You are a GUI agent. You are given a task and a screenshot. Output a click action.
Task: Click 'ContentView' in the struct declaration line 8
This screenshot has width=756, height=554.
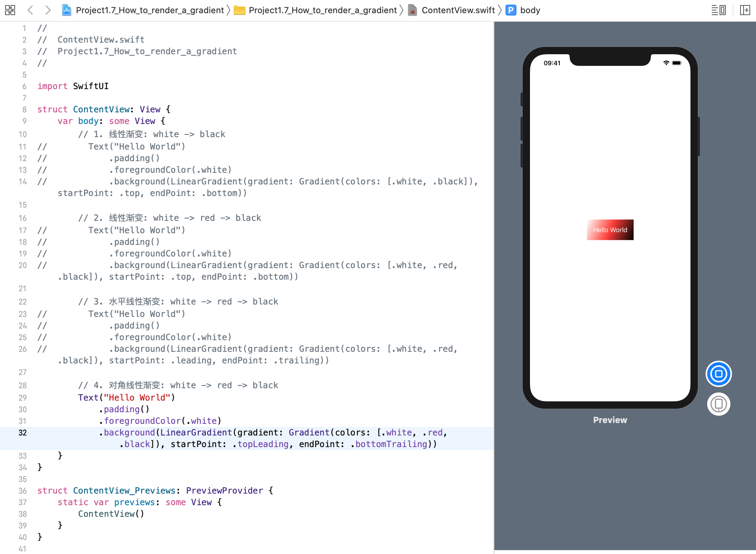pyautogui.click(x=101, y=109)
